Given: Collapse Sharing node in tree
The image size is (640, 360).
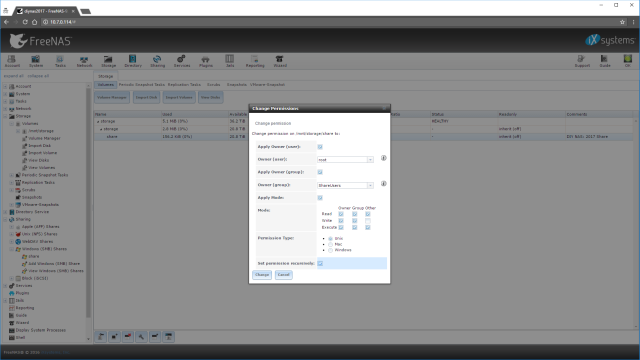Looking at the screenshot, I should [x=5, y=220].
